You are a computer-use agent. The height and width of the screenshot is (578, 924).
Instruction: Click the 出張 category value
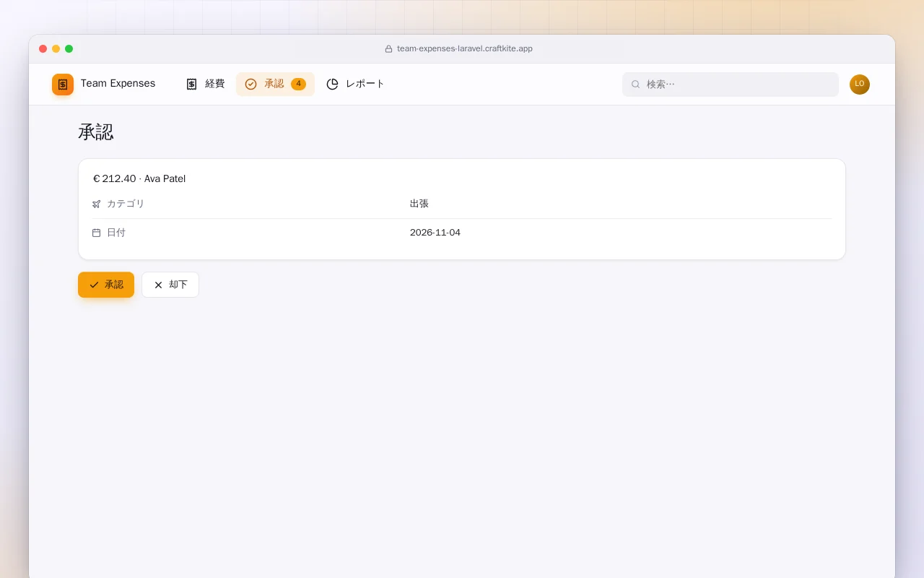pos(419,204)
